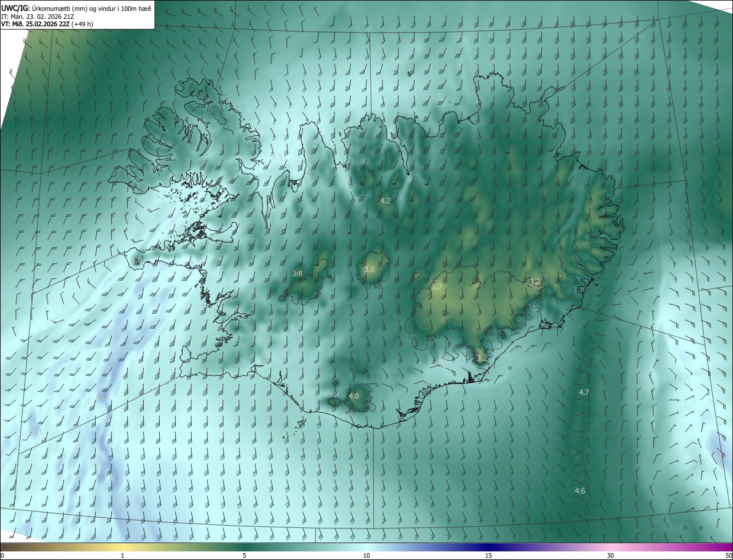Click the 3.0 value label on the map
Image resolution: width=733 pixels, height=560 pixels.
pyautogui.click(x=369, y=269)
